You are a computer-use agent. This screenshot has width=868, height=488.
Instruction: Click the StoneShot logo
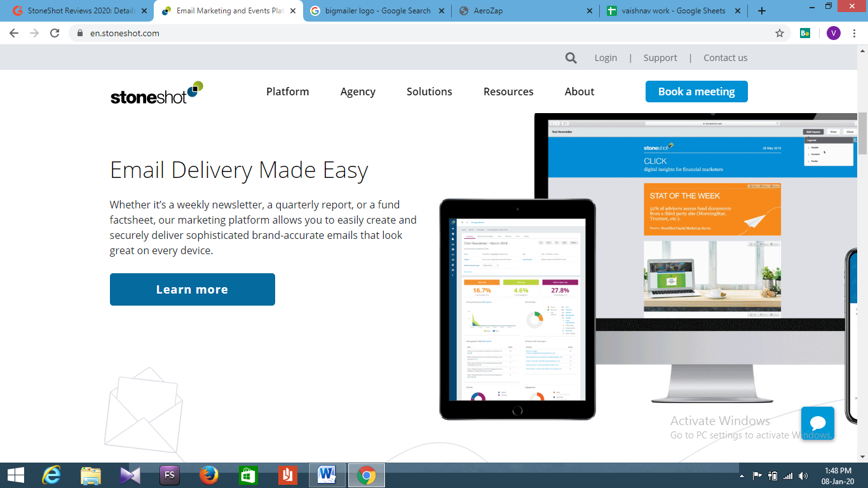click(157, 93)
